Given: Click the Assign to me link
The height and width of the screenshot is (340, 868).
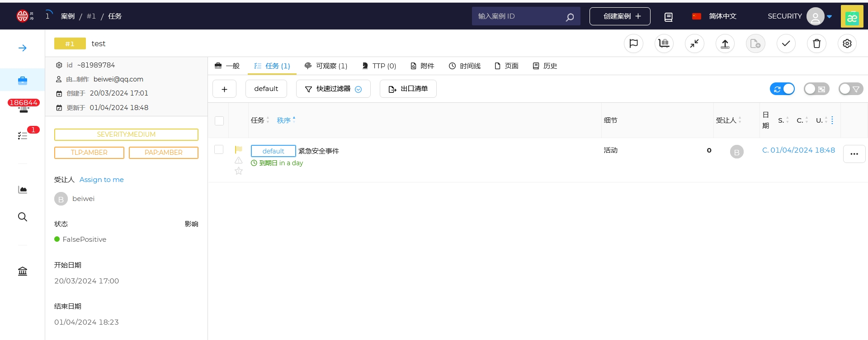Looking at the screenshot, I should 102,180.
